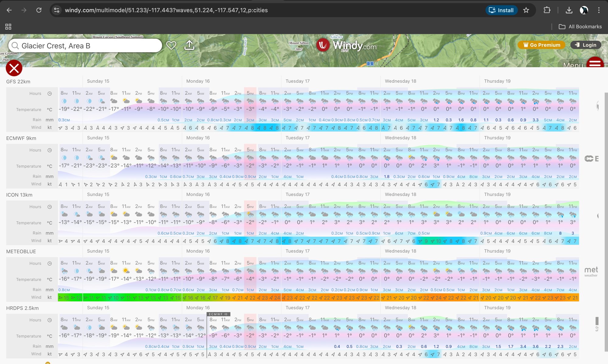Bookmark this page with the star icon

point(526,10)
